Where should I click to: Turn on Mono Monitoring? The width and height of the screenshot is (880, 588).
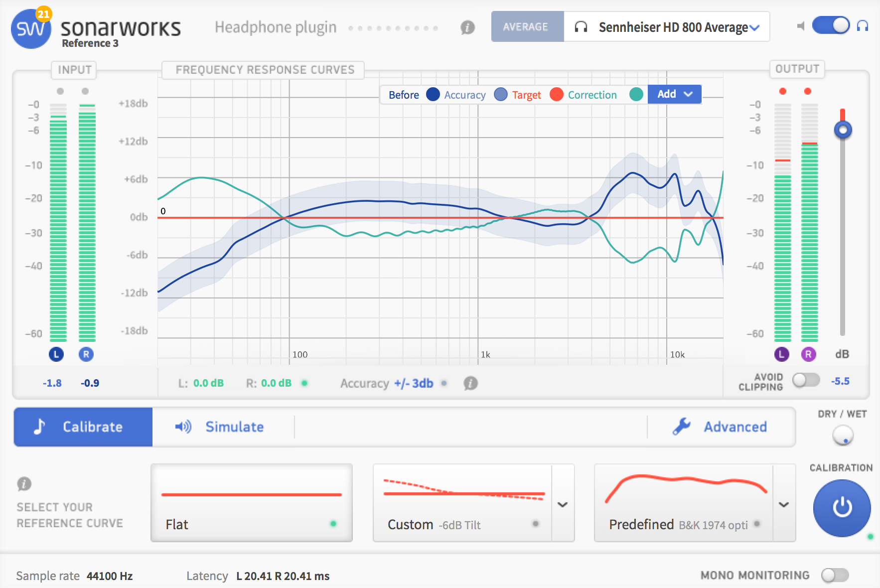(835, 575)
